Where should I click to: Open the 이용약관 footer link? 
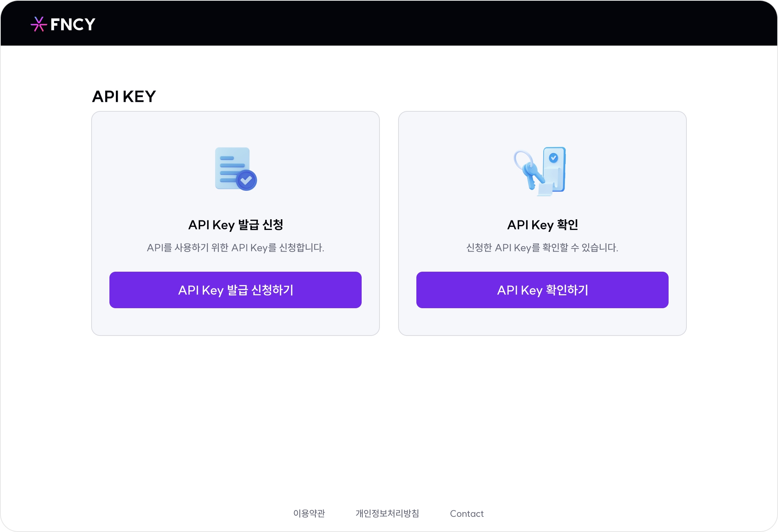click(x=309, y=513)
